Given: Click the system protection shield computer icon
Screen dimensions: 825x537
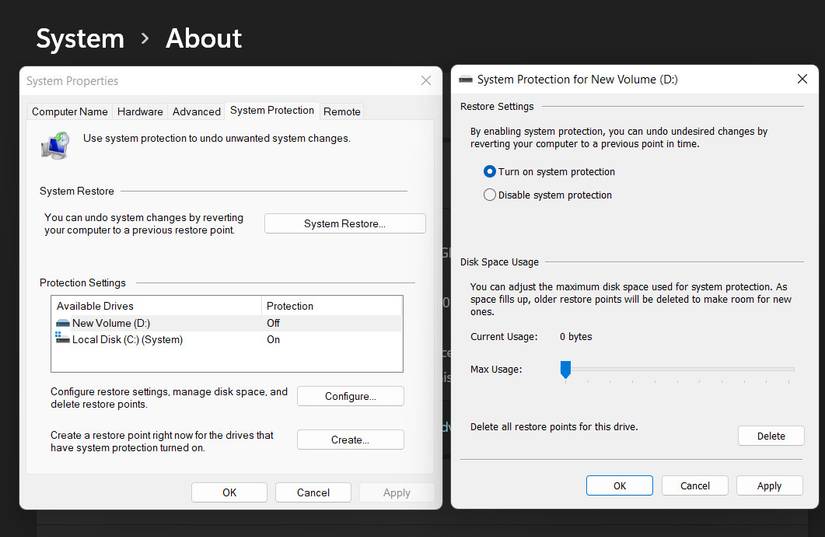Looking at the screenshot, I should (55, 145).
